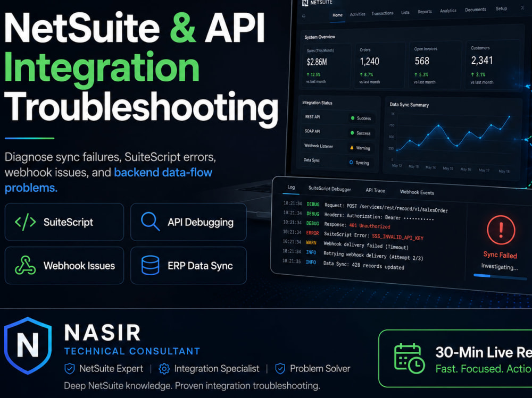Switch to the API Trace tab

pos(375,191)
